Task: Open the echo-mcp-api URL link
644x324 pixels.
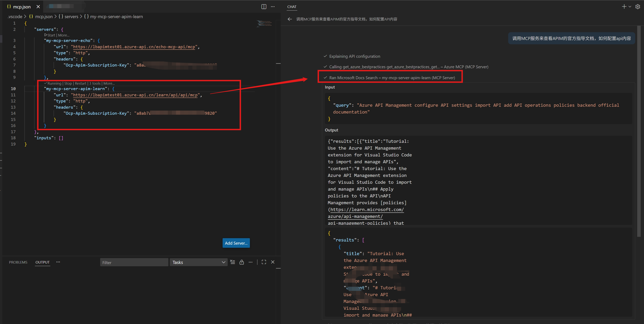Action: click(x=134, y=47)
